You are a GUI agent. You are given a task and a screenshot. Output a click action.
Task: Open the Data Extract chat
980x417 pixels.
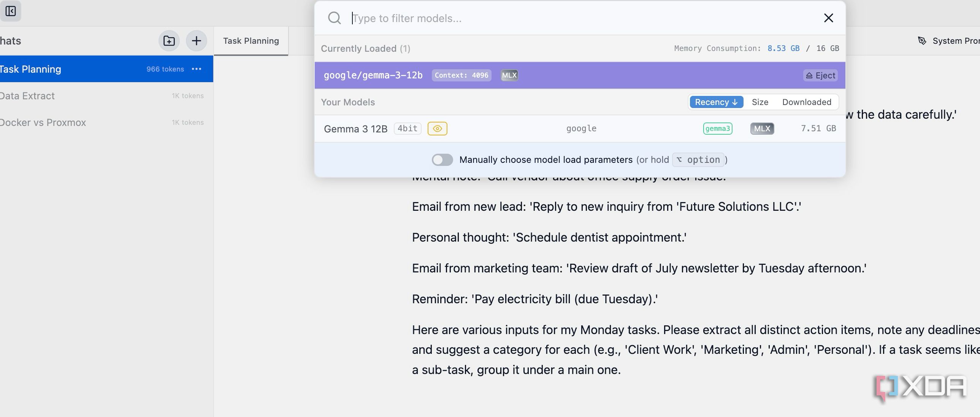coord(106,95)
